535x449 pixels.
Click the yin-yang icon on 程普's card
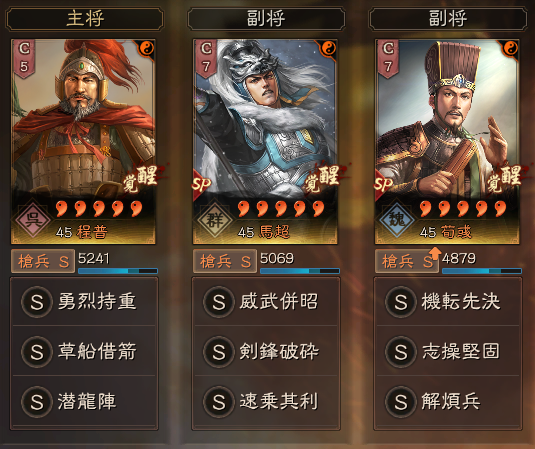tap(147, 48)
